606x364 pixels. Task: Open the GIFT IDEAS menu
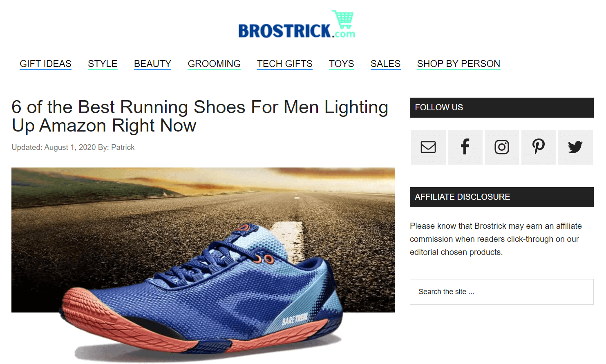point(45,64)
